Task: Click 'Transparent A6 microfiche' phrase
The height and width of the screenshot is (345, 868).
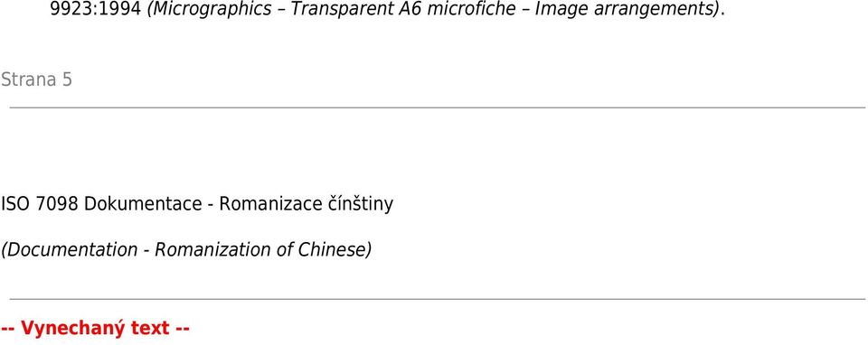Action: click(x=403, y=9)
